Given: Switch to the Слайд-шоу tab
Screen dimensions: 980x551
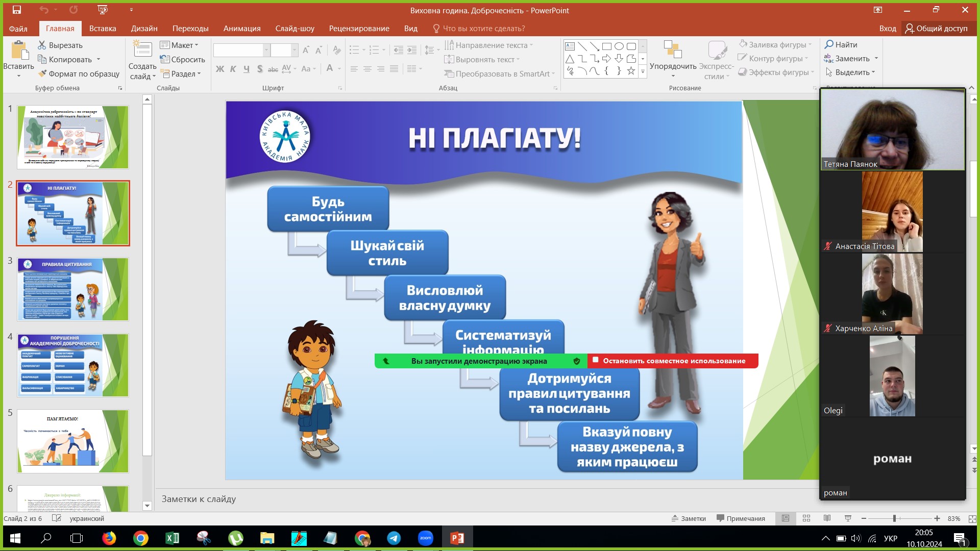Looking at the screenshot, I should point(295,29).
